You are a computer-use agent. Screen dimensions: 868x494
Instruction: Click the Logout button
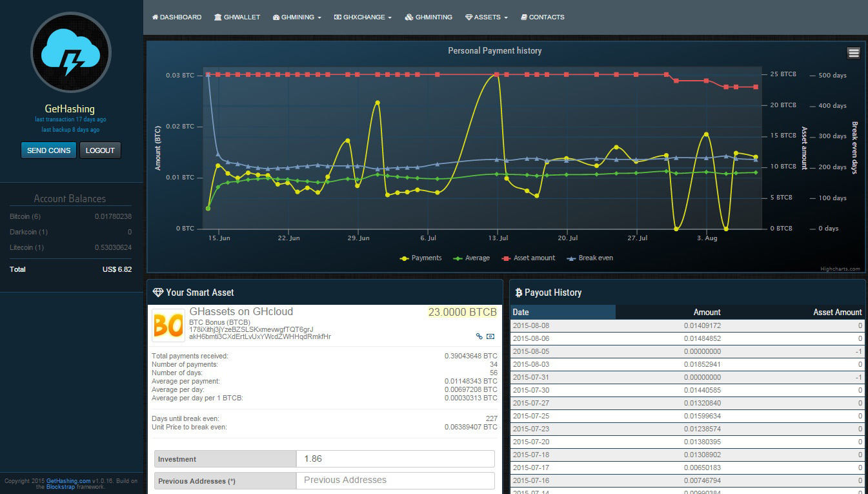tap(100, 150)
